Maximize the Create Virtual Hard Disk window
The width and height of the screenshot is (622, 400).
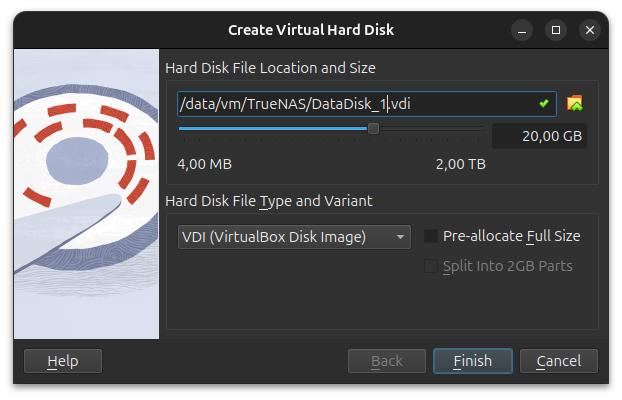pos(556,30)
